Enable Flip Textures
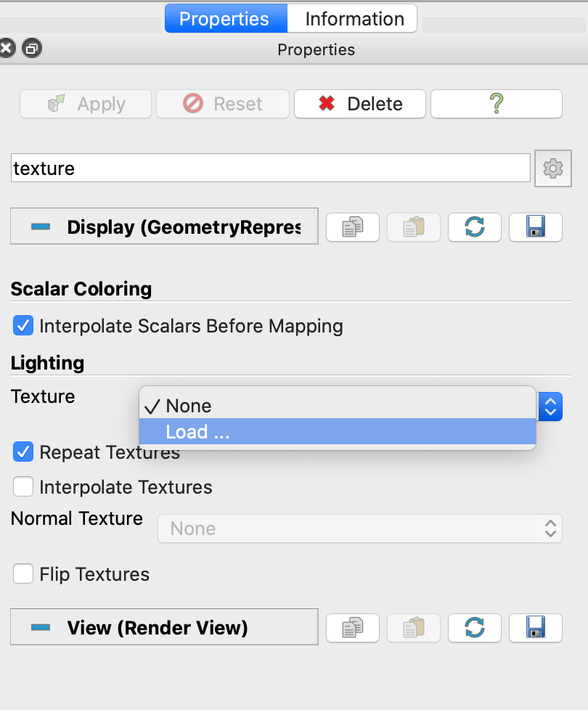The height and width of the screenshot is (710, 588). pos(23,574)
